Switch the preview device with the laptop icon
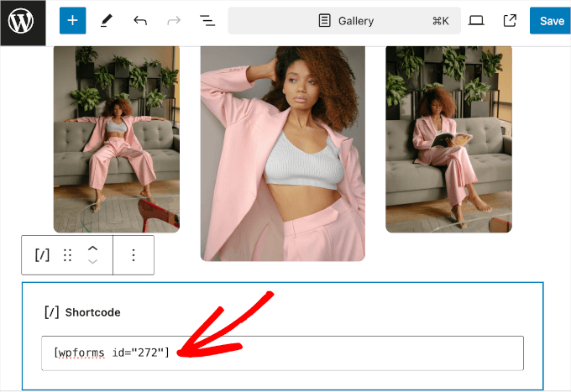 tap(476, 21)
